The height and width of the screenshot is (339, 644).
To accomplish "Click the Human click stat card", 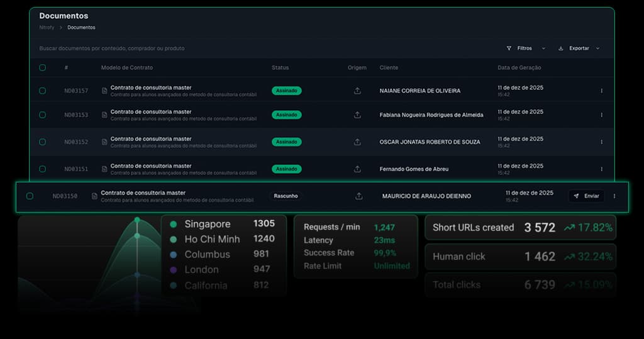I will click(x=520, y=257).
